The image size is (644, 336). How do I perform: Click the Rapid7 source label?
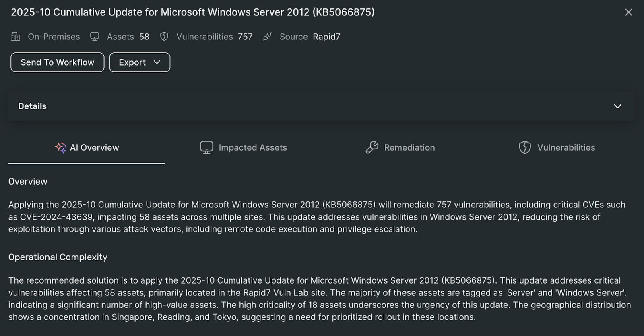pyautogui.click(x=326, y=37)
